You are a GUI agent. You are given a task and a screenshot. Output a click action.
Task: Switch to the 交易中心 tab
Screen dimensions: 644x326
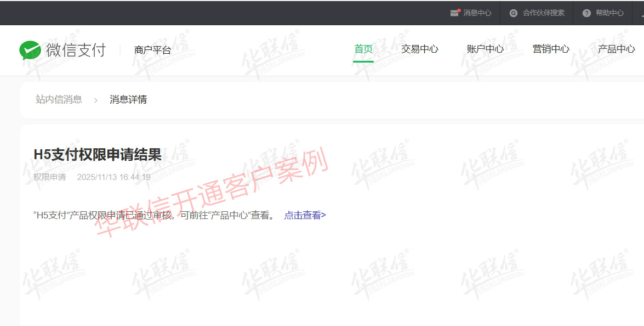click(420, 49)
